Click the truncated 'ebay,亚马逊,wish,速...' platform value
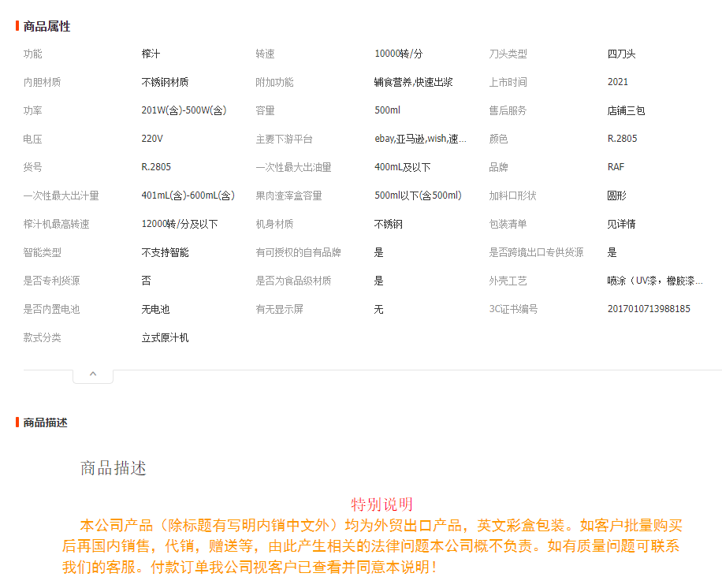The width and height of the screenshot is (722, 588). [420, 139]
